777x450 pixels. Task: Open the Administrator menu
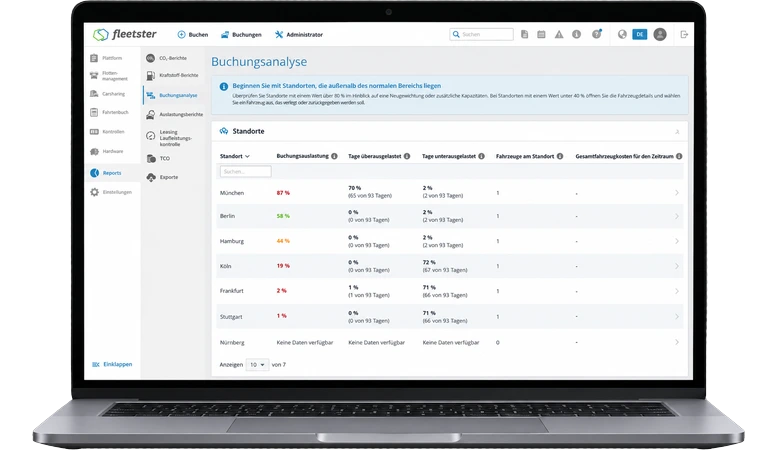(x=299, y=35)
